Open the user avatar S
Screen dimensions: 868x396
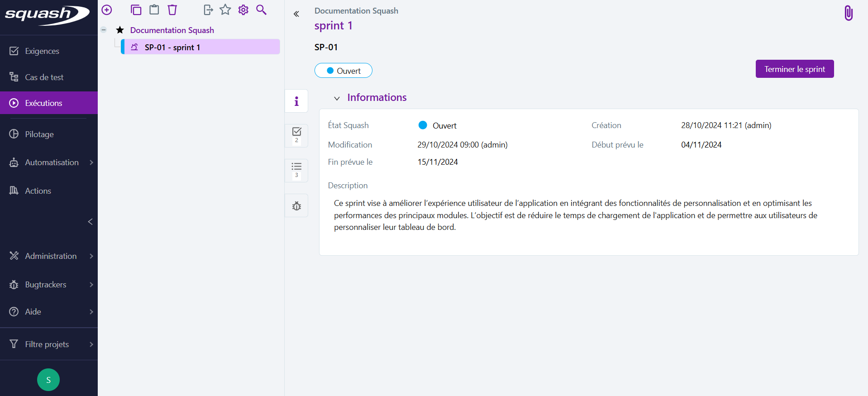[x=48, y=380]
